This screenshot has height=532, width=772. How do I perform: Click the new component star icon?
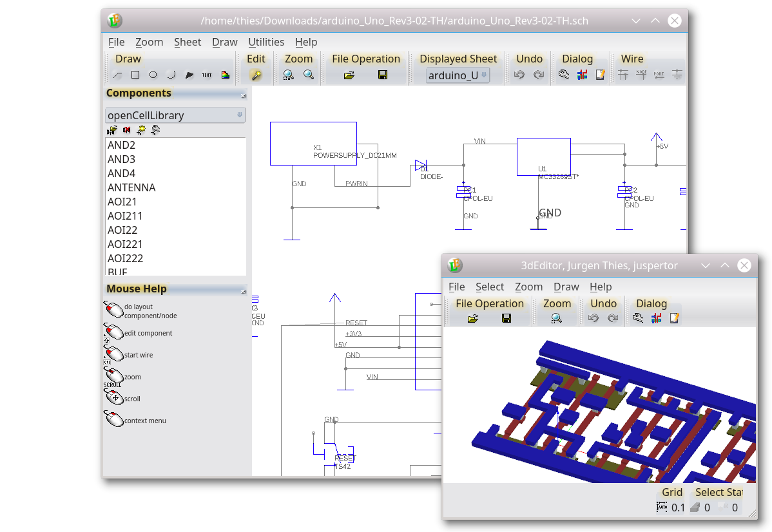click(141, 130)
